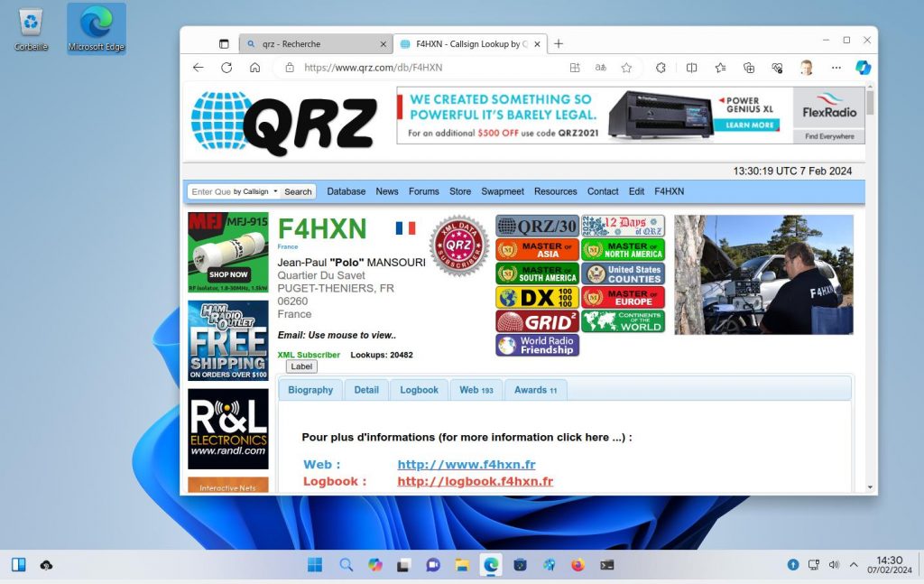Open the Favorites list icon

pyautogui.click(x=720, y=68)
